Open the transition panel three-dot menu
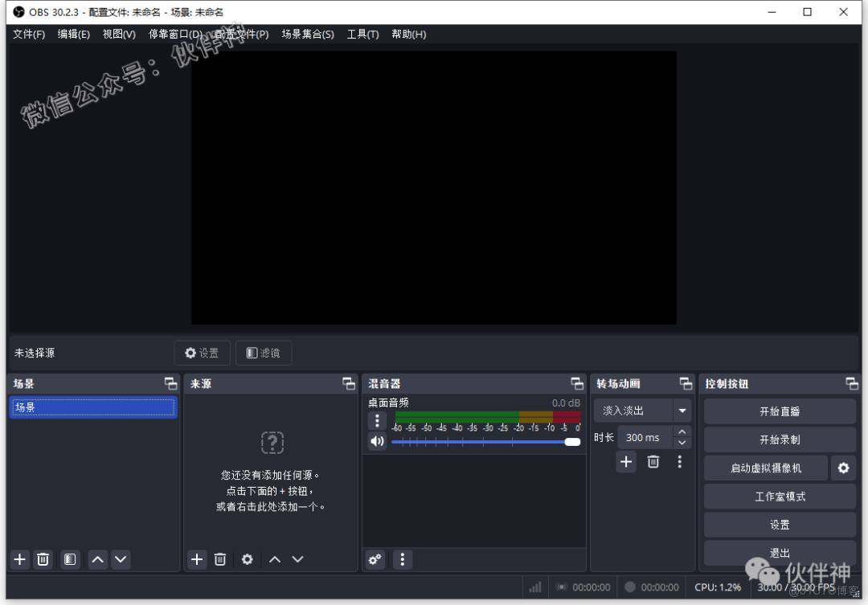The height and width of the screenshot is (605, 868). [679, 461]
